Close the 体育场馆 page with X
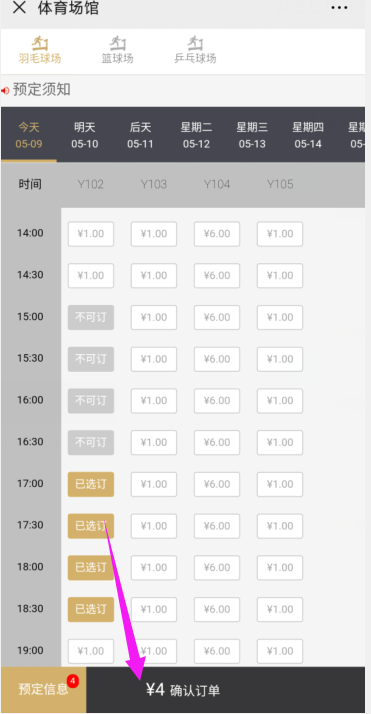This screenshot has width=371, height=714. (x=19, y=8)
